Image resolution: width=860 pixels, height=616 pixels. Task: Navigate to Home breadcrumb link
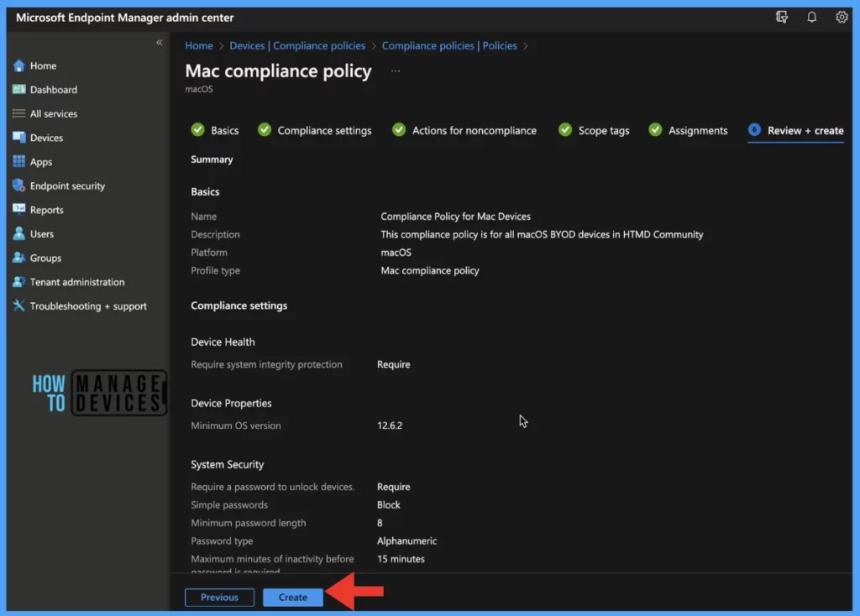[199, 46]
